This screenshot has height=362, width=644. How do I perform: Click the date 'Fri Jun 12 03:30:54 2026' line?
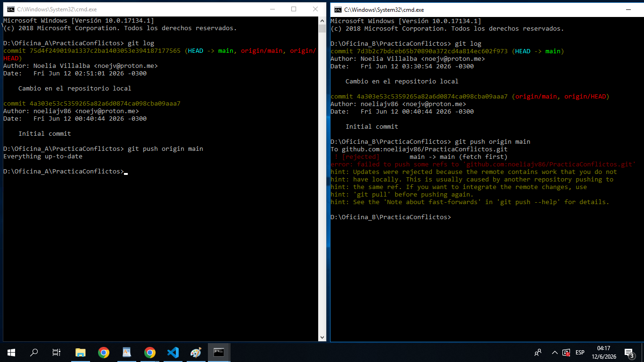pyautogui.click(x=402, y=66)
